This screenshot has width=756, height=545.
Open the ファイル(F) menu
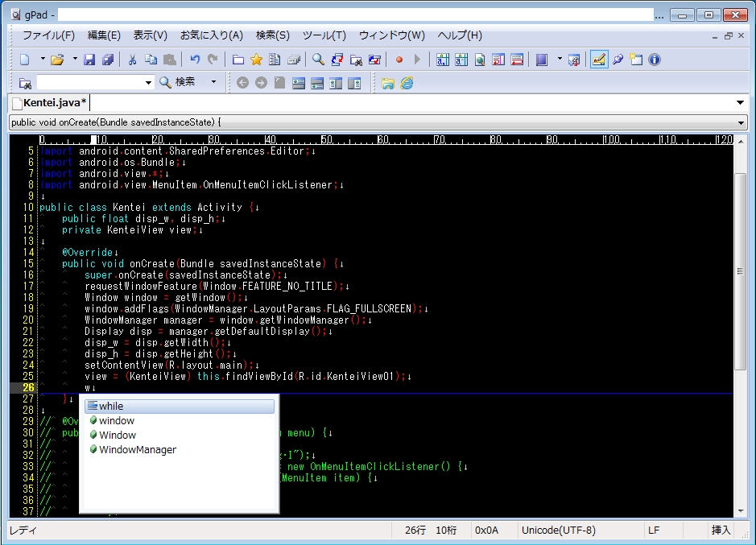[x=48, y=35]
